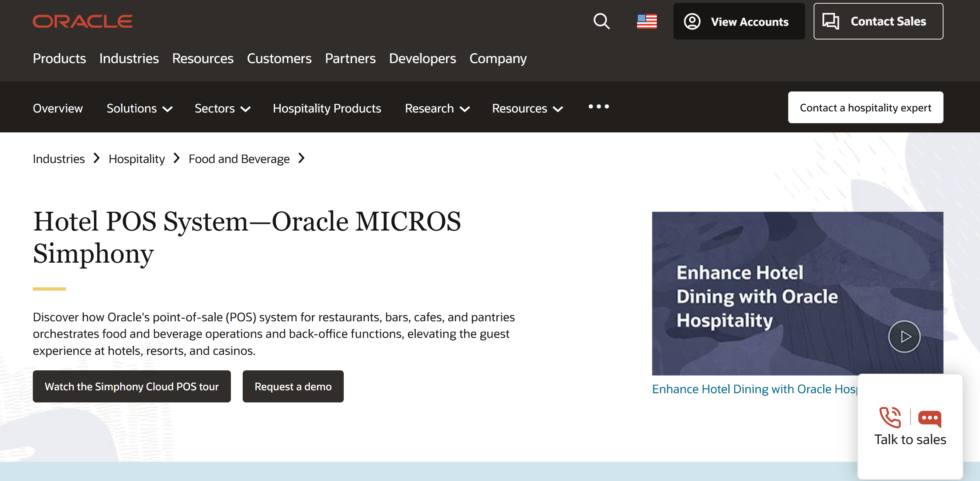Expand the Research dropdown
Image resolution: width=980 pixels, height=481 pixels.
(437, 108)
